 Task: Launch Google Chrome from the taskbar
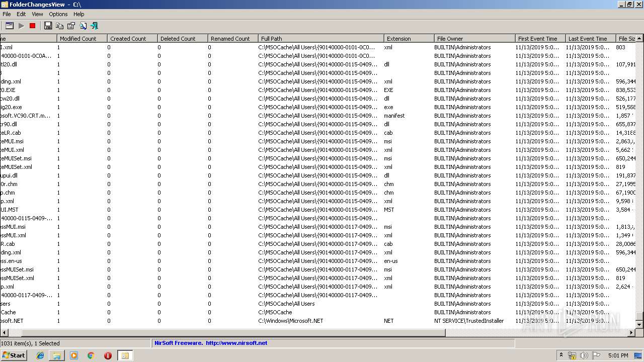pyautogui.click(x=91, y=355)
